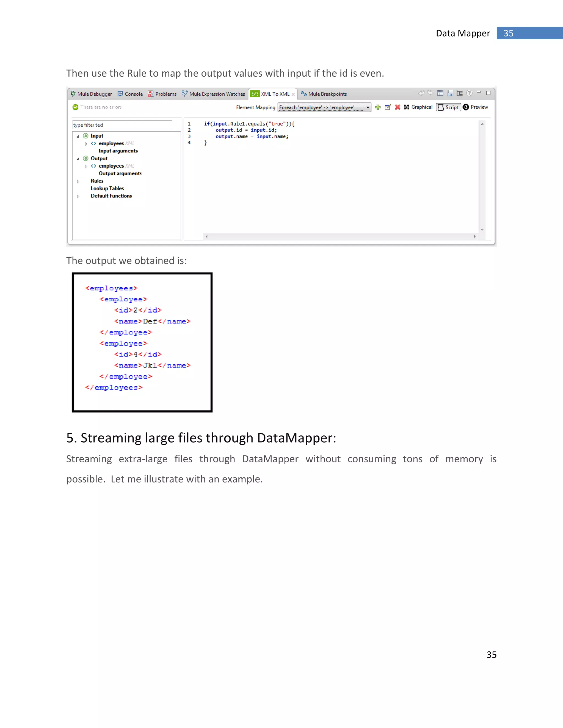Click the script editor scroll up arrow
Screen dimensions: 563x728
coord(482,124)
